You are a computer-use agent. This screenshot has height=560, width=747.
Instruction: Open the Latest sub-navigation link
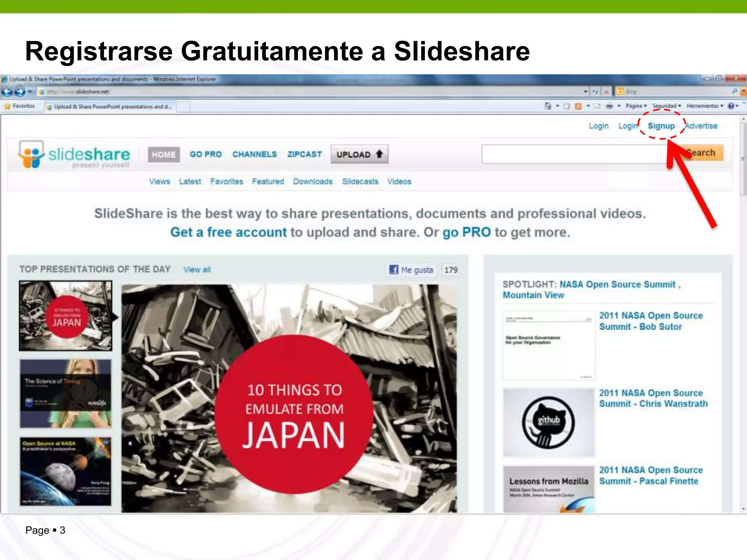(190, 182)
